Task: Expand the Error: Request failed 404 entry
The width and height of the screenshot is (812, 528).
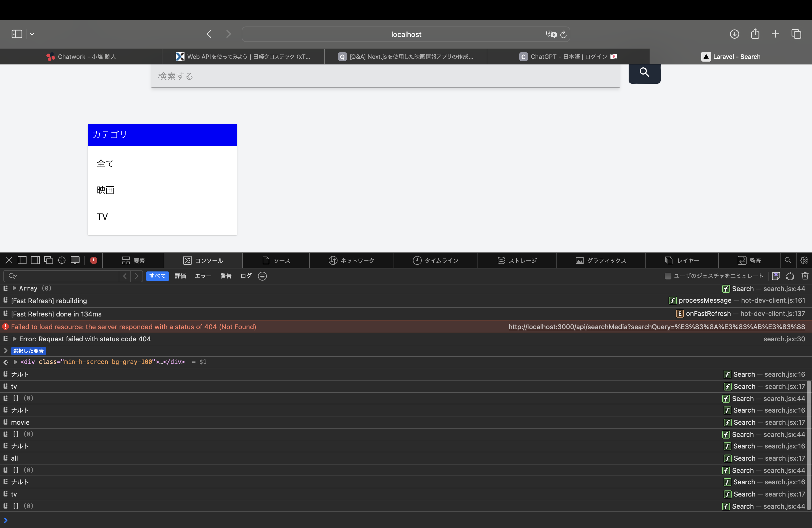Action: [x=14, y=339]
